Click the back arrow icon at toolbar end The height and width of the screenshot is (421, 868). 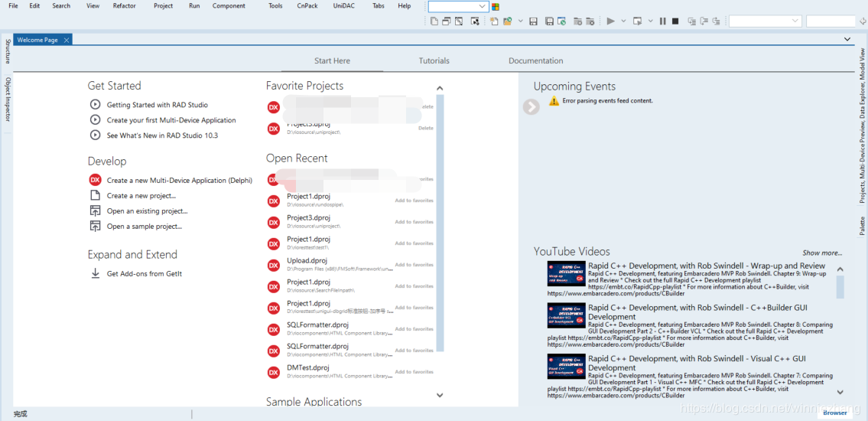coord(863,21)
